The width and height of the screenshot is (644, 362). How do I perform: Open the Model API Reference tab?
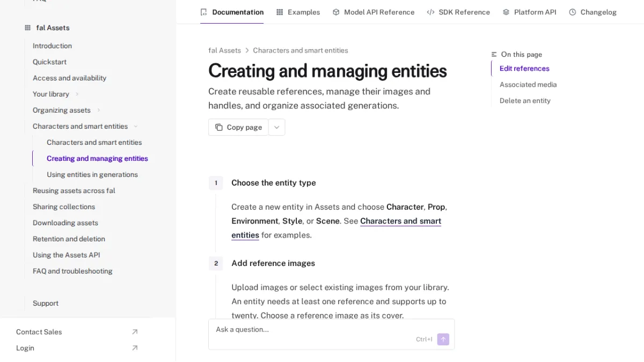pos(374,12)
